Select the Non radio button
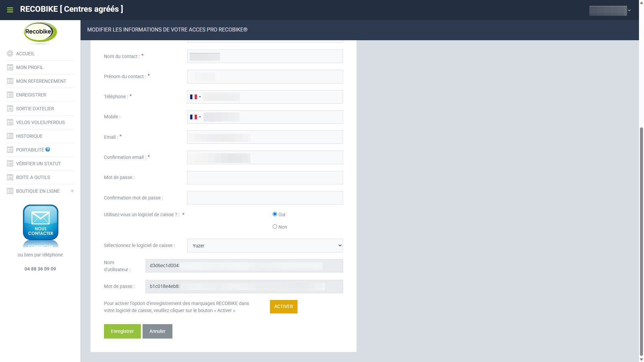Viewport: 644px width, 362px height. (x=275, y=227)
